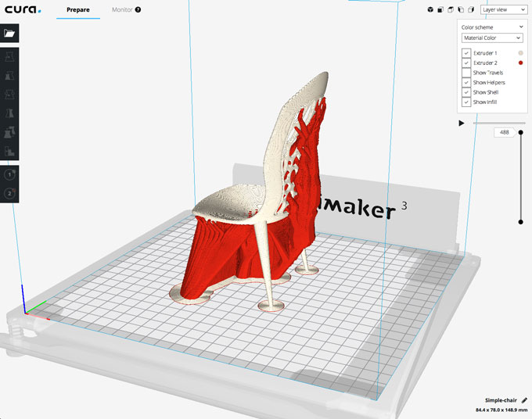Click the pencil icon beside Simple-chair

[524, 399]
